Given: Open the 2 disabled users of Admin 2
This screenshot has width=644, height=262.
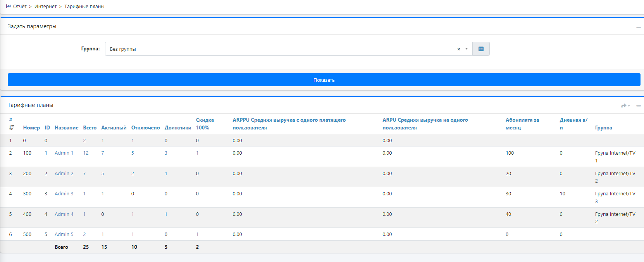Looking at the screenshot, I should point(133,174).
